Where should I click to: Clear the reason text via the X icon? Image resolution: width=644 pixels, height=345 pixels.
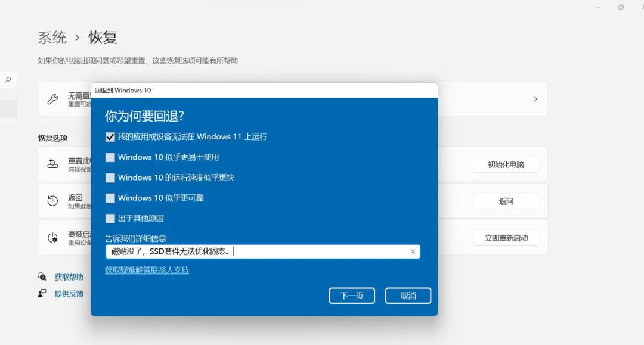[412, 251]
